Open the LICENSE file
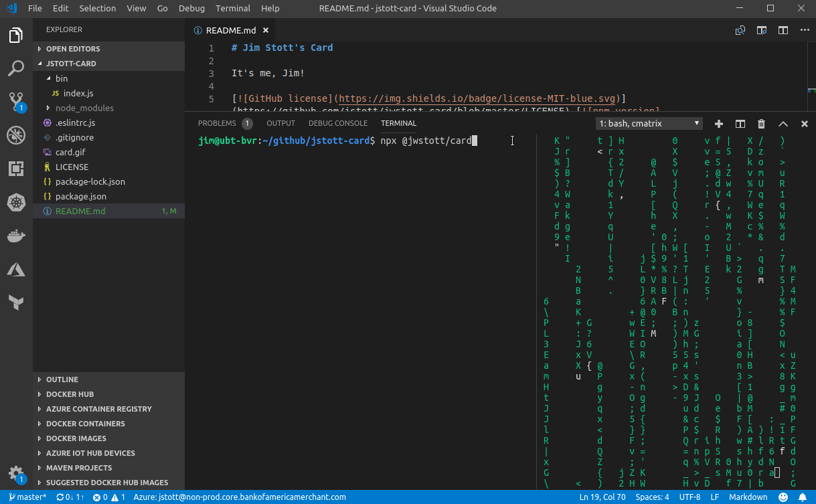Image resolution: width=816 pixels, height=504 pixels. click(x=108, y=167)
